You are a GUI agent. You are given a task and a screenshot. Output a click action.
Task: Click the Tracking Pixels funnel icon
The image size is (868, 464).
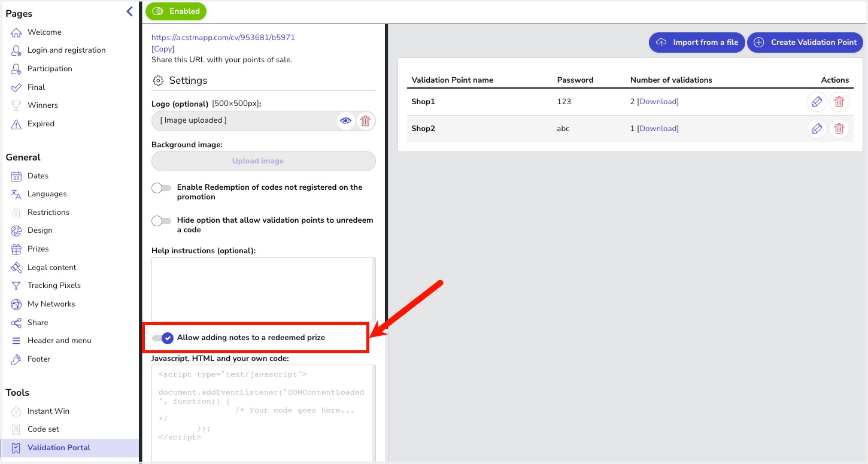(16, 286)
